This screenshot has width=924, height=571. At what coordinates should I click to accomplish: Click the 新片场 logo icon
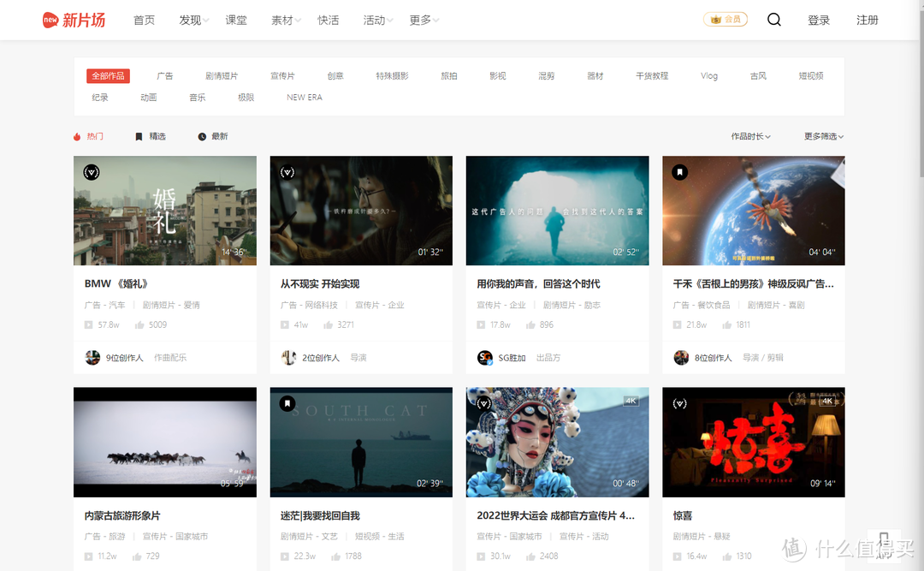click(50, 19)
